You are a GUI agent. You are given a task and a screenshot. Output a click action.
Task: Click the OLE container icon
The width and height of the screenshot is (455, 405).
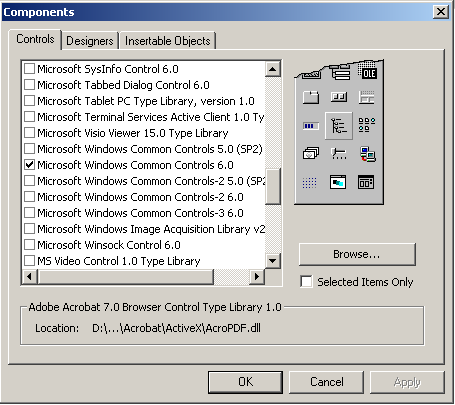pyautogui.click(x=368, y=72)
